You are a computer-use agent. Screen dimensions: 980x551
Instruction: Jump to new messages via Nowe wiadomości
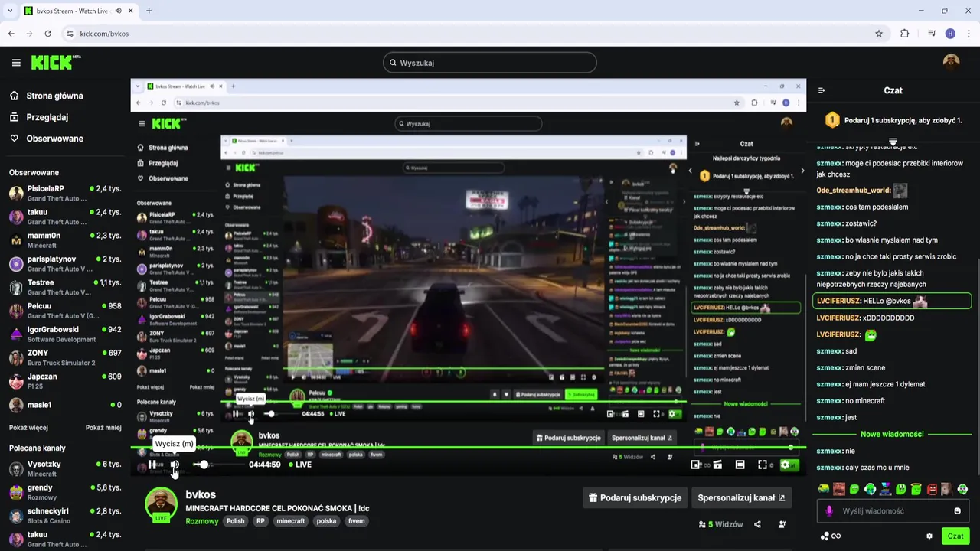click(892, 434)
